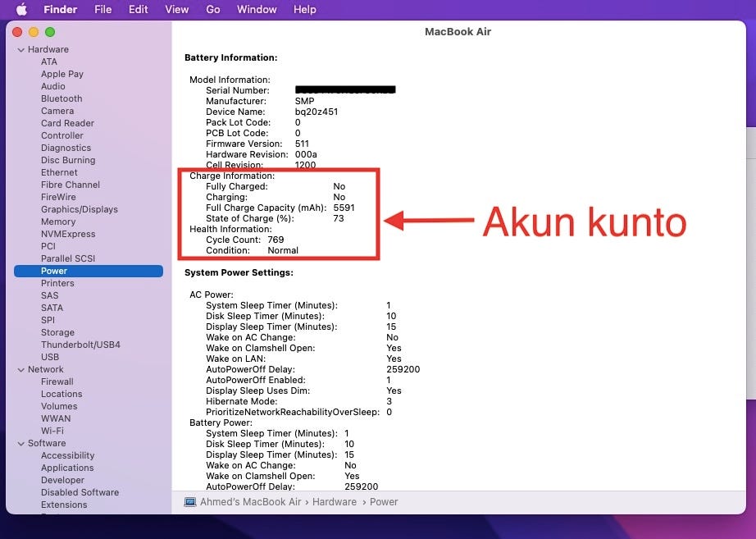
Task: Click Ahmed's MacBook Air in path bar
Action: coord(251,502)
